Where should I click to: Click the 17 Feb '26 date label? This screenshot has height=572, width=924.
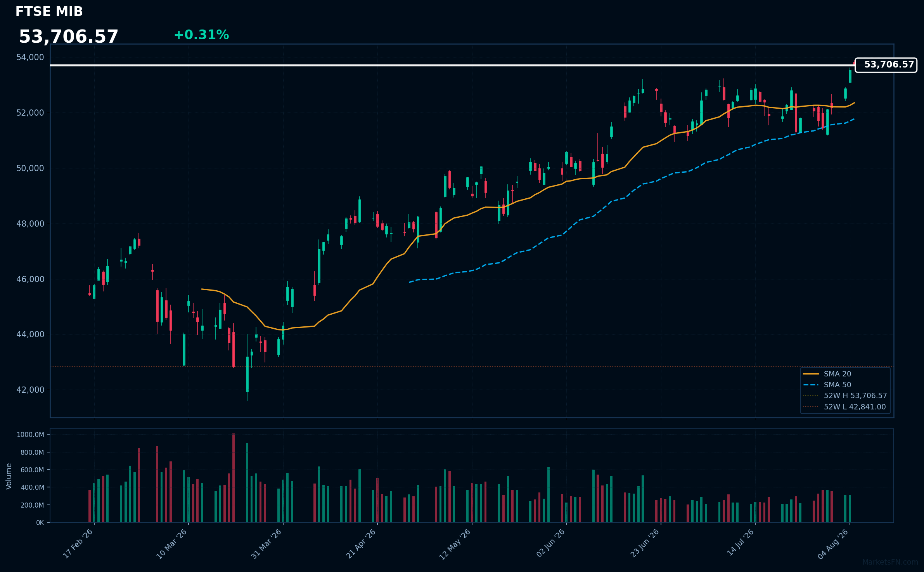(x=78, y=544)
